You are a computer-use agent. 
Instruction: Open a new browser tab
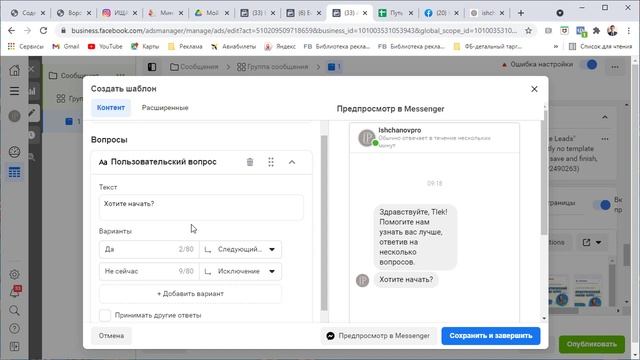(521, 13)
